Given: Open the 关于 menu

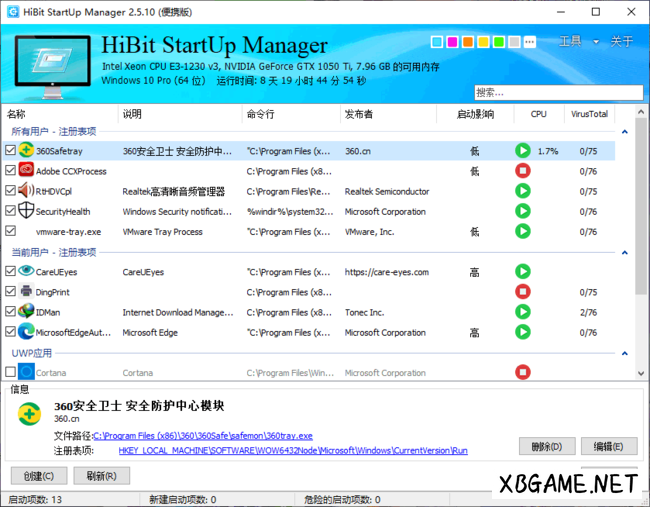Looking at the screenshot, I should tap(622, 42).
